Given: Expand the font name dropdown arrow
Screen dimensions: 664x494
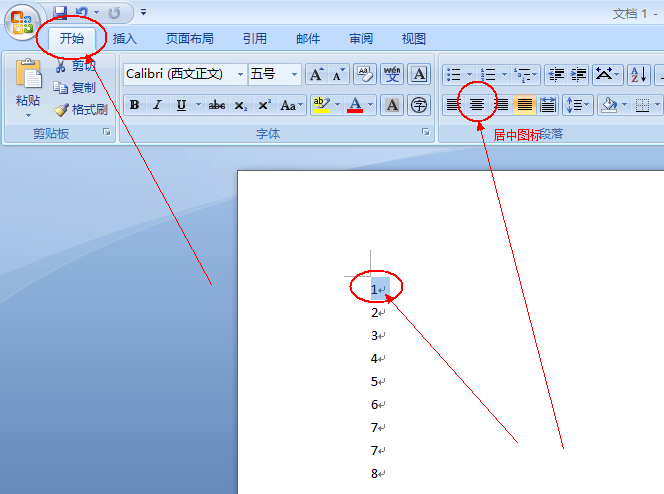Looking at the screenshot, I should coord(240,74).
